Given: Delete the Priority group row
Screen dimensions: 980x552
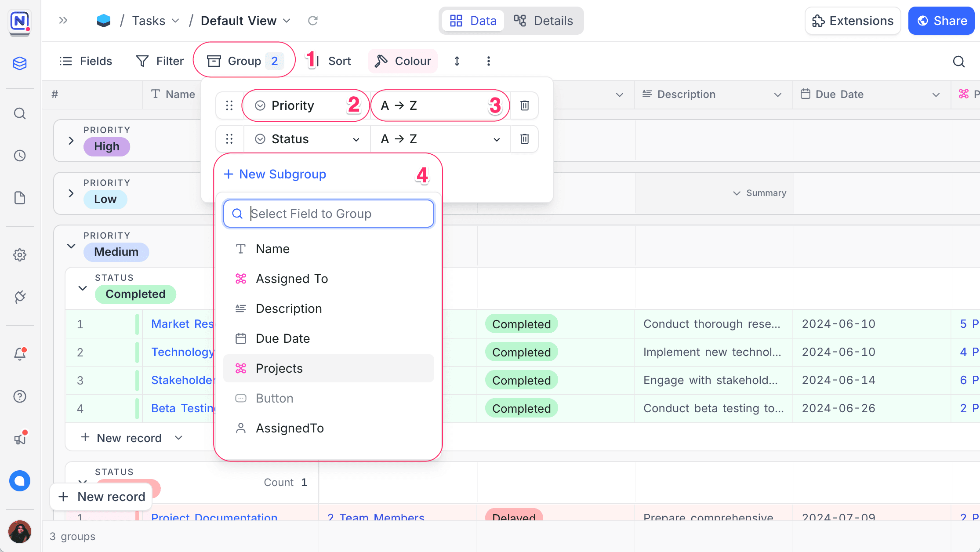Looking at the screenshot, I should [x=524, y=105].
